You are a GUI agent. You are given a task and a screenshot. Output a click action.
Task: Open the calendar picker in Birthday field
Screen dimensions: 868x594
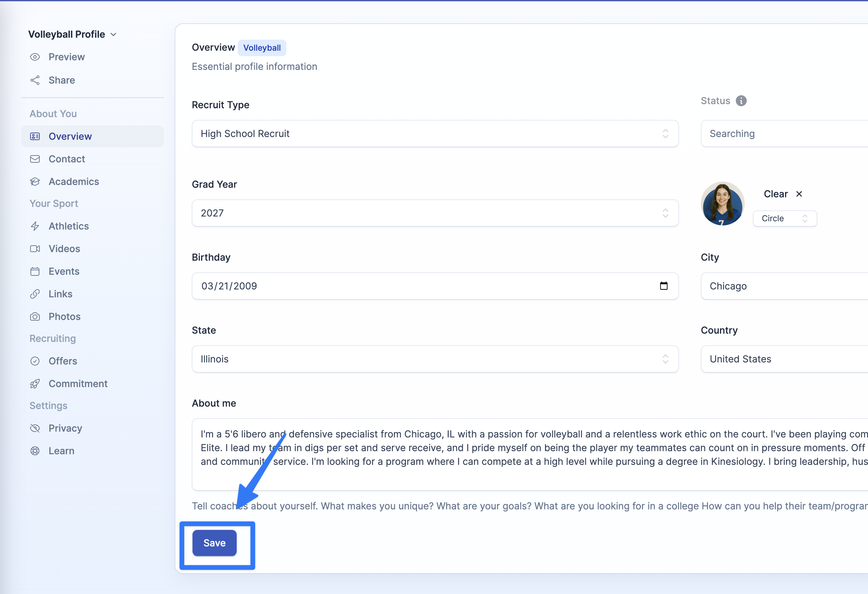[x=663, y=286]
